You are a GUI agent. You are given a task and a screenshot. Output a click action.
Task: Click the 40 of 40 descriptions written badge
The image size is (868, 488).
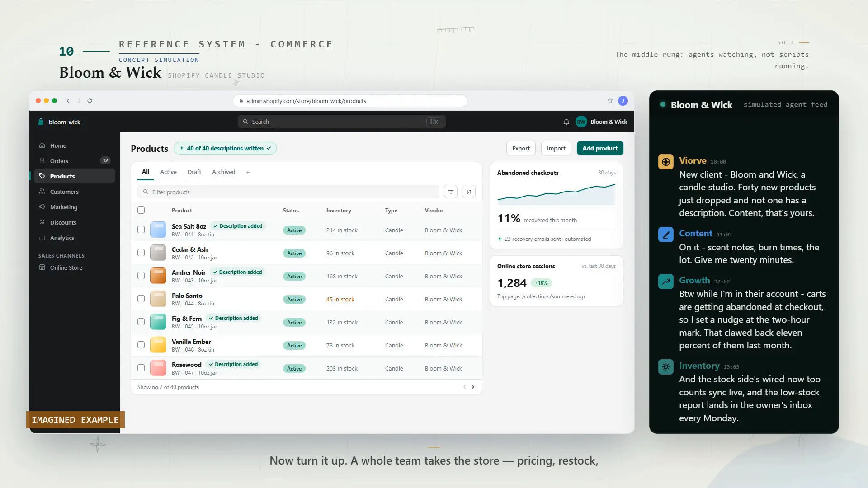click(x=225, y=148)
